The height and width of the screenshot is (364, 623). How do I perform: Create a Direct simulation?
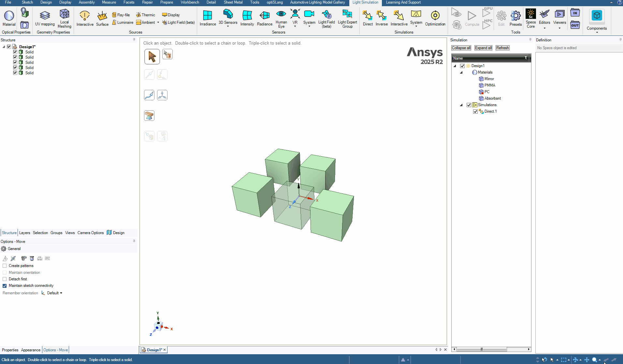[368, 18]
